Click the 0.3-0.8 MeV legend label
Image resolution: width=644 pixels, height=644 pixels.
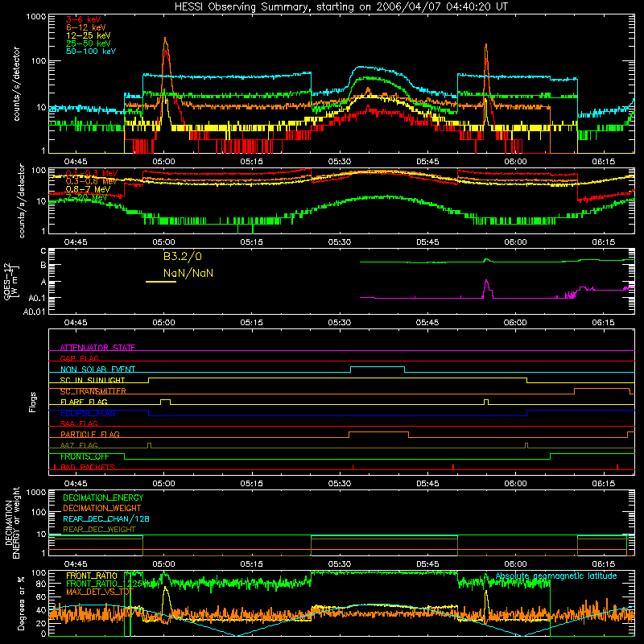pos(92,182)
